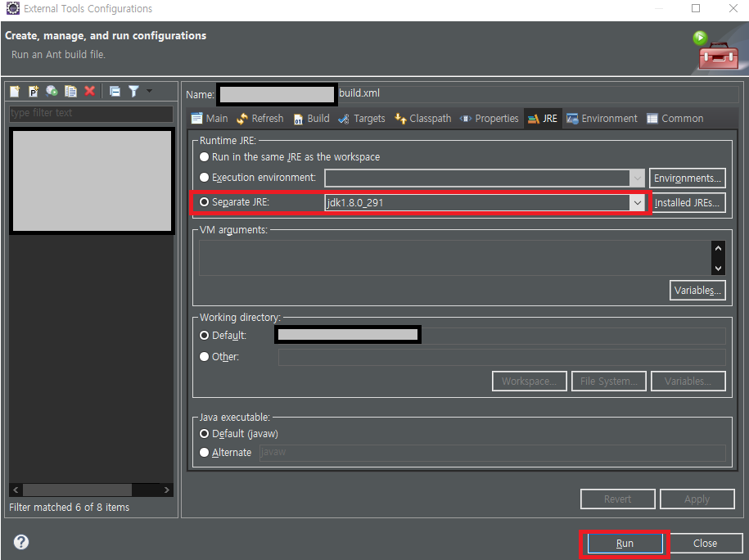Export launch configurations

(x=51, y=91)
